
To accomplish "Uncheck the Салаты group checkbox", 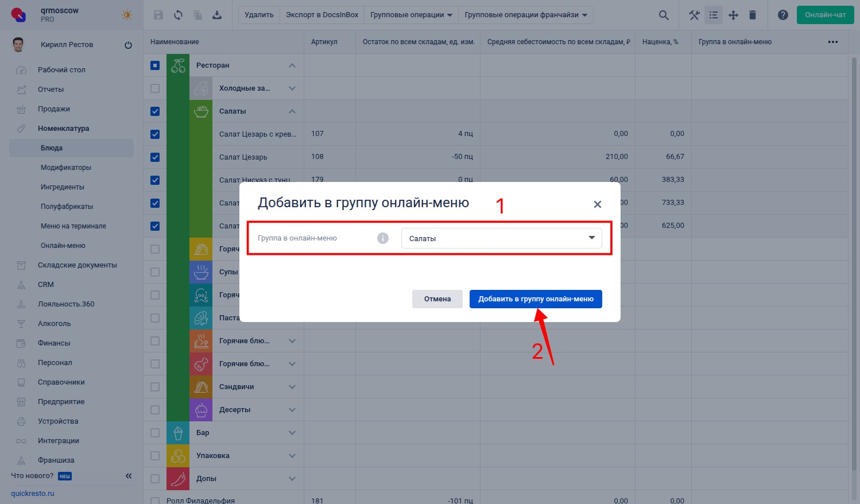I will click(155, 111).
